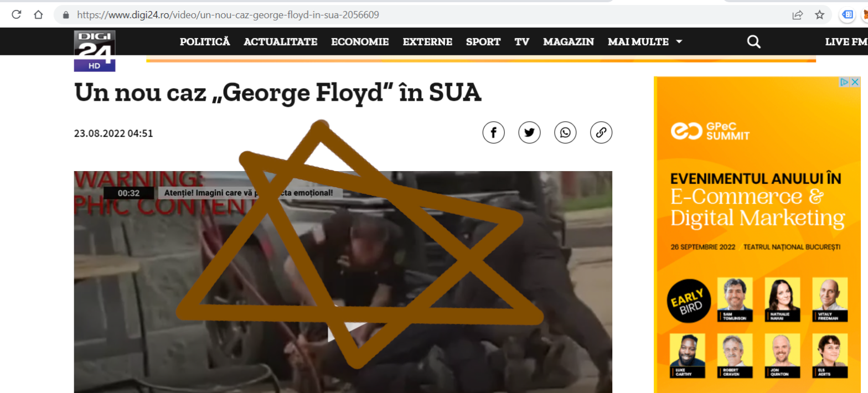Copy article link icon
Screen dimensions: 868x393
(x=601, y=133)
